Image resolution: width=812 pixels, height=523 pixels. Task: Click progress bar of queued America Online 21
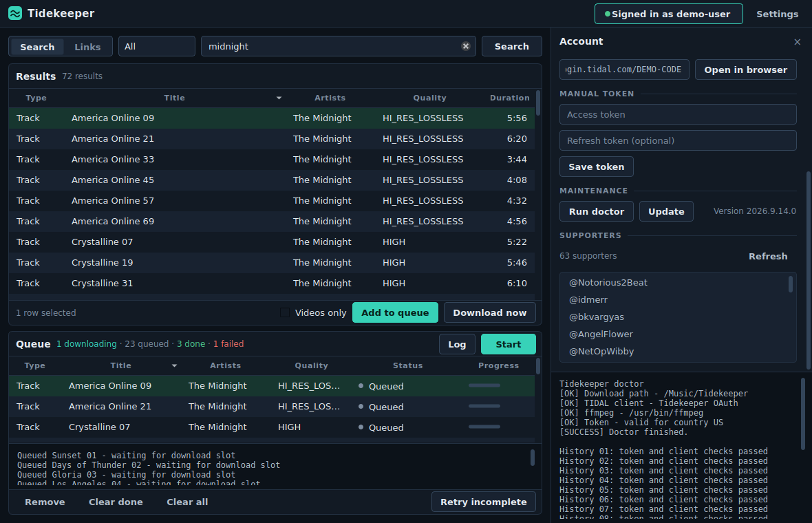tap(484, 407)
